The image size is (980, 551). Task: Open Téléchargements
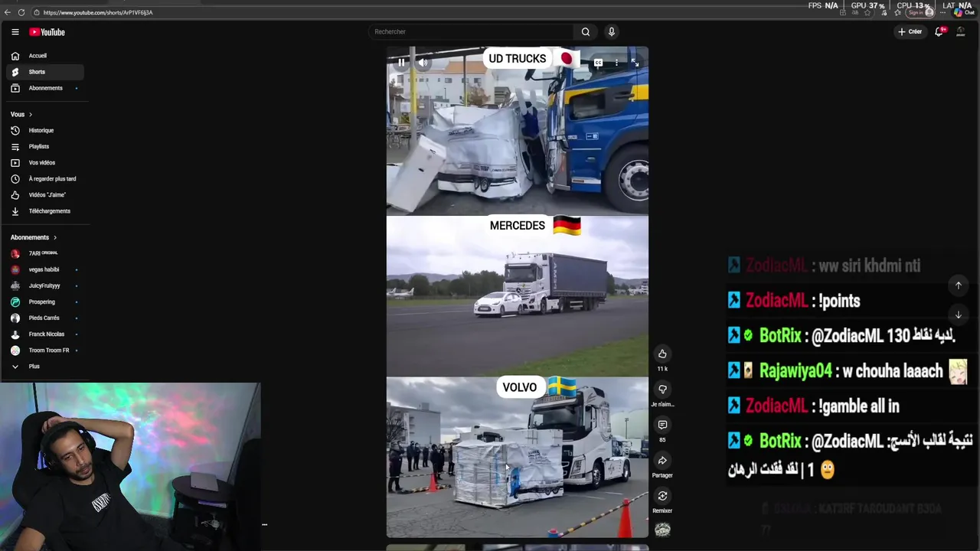[x=44, y=210]
